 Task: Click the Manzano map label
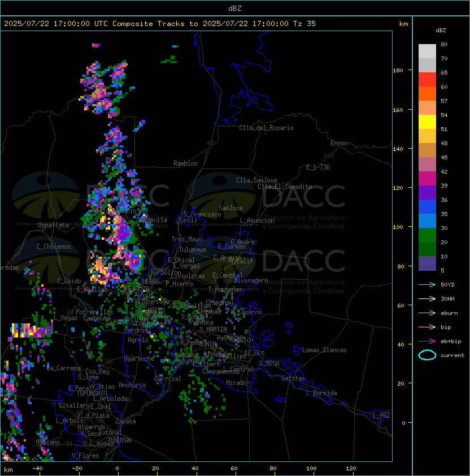[47, 442]
